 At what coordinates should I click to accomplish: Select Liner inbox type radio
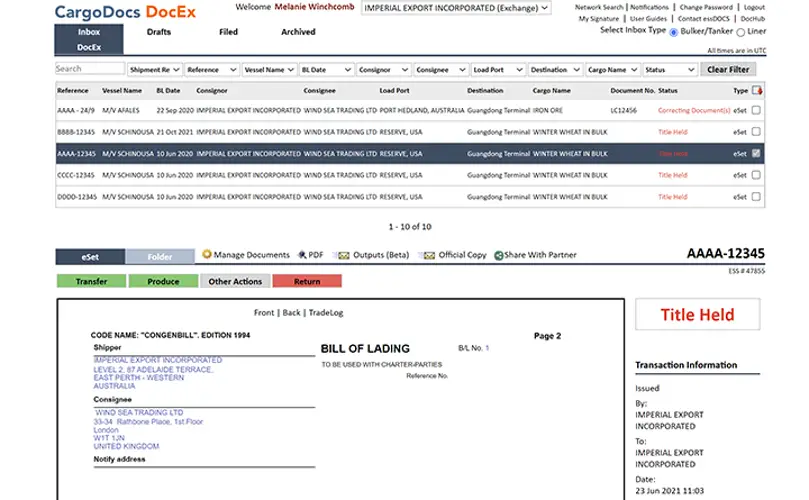tap(741, 32)
